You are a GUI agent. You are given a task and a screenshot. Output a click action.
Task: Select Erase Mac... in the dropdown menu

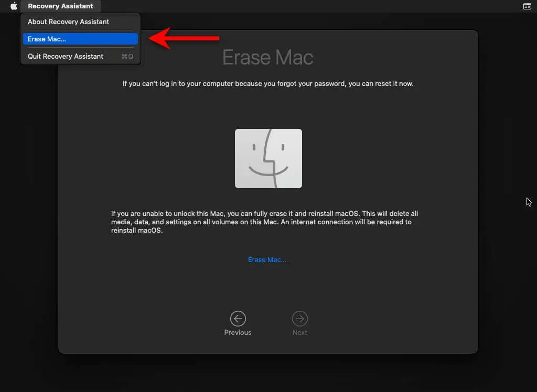80,39
